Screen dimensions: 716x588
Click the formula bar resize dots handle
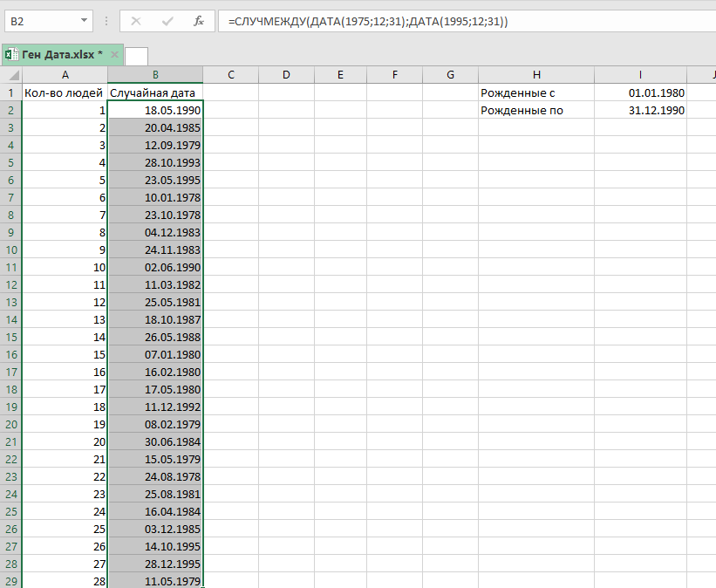pyautogui.click(x=106, y=21)
